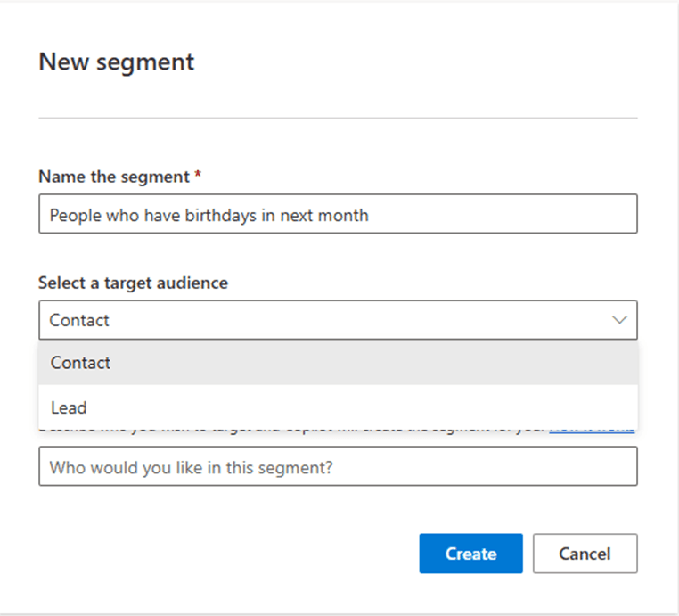679x616 pixels.
Task: Click the red required asterisk beside Name
Action: click(x=198, y=176)
